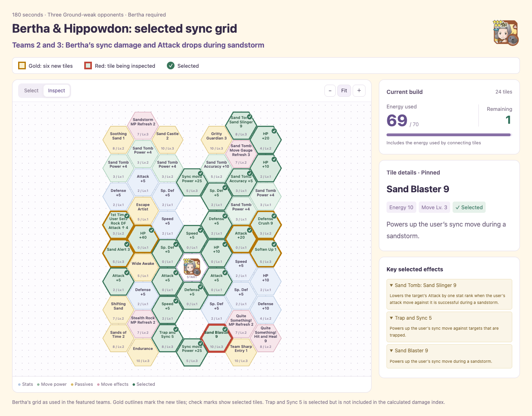Click the Endurance passive hex tile
This screenshot has height=416, width=532.
[143, 352]
